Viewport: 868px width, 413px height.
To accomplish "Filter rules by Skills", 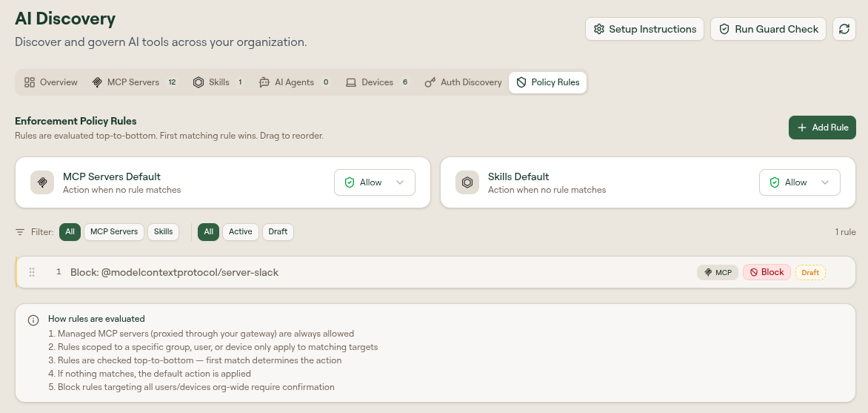I will pos(163,232).
